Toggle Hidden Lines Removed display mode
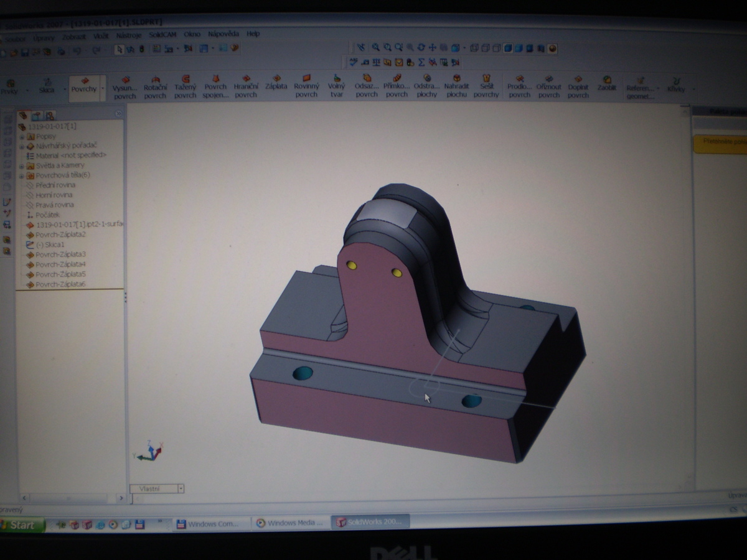This screenshot has height=560, width=747. tap(497, 48)
